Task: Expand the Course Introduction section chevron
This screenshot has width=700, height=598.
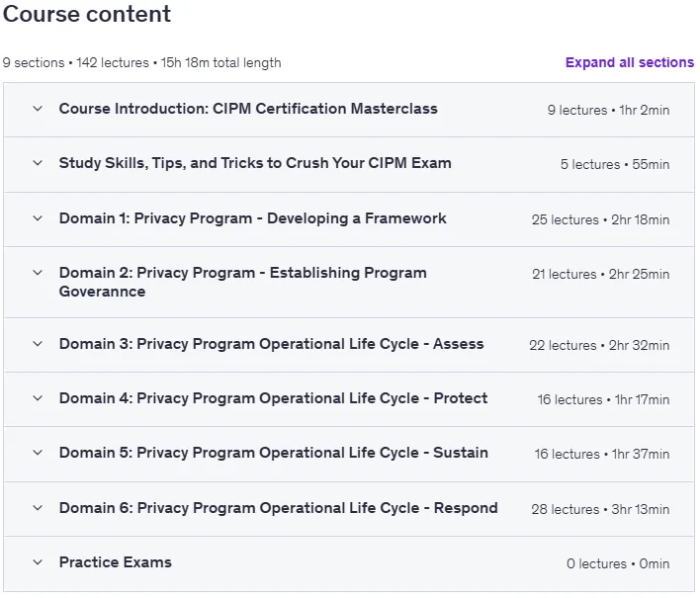Action: click(38, 109)
